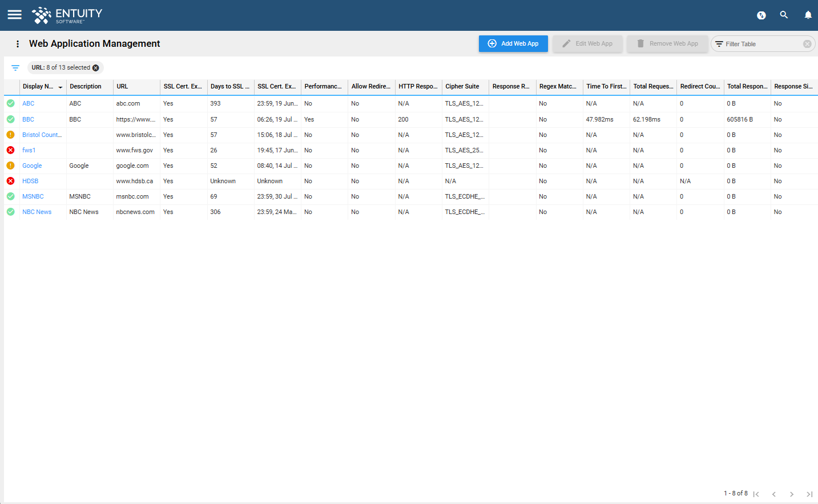Click the Web Application Management title

[95, 44]
